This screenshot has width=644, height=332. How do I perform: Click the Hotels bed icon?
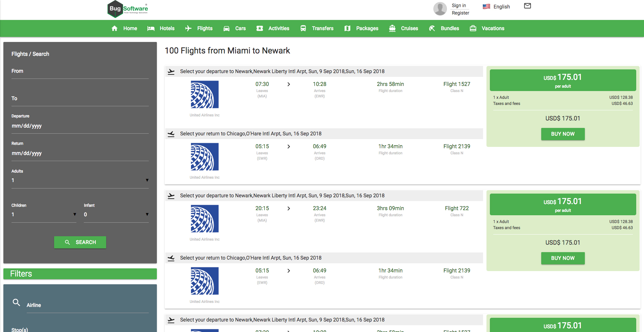[151, 28]
